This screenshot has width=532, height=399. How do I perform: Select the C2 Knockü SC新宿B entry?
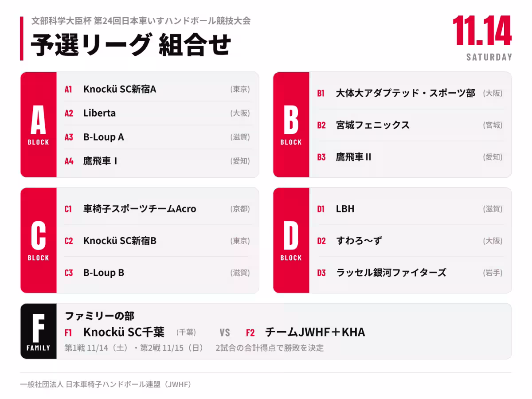[157, 241]
